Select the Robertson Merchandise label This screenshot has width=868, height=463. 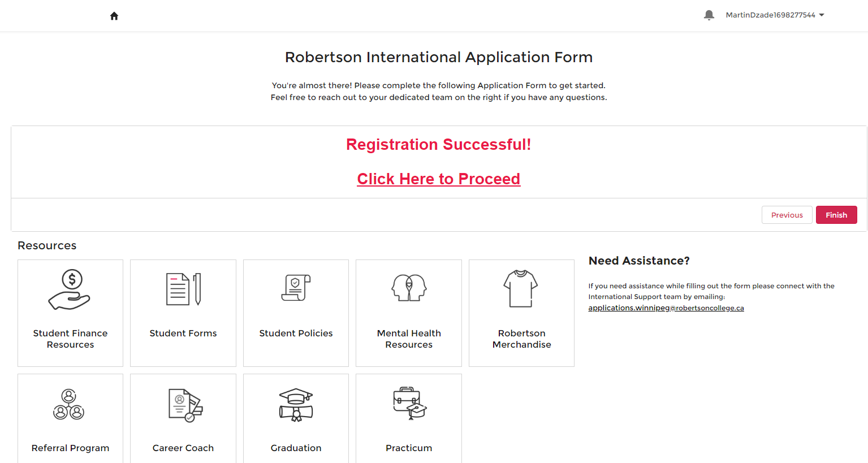tap(522, 339)
